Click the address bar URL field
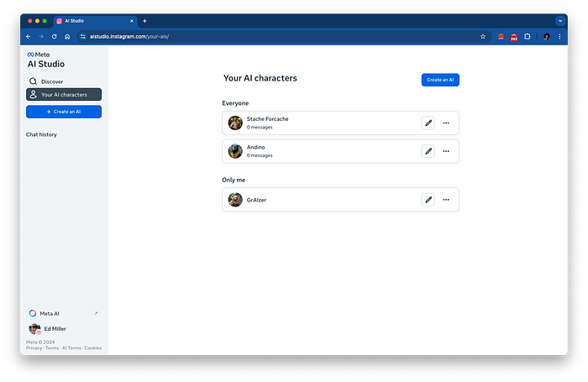This screenshot has height=382, width=588. [x=283, y=36]
